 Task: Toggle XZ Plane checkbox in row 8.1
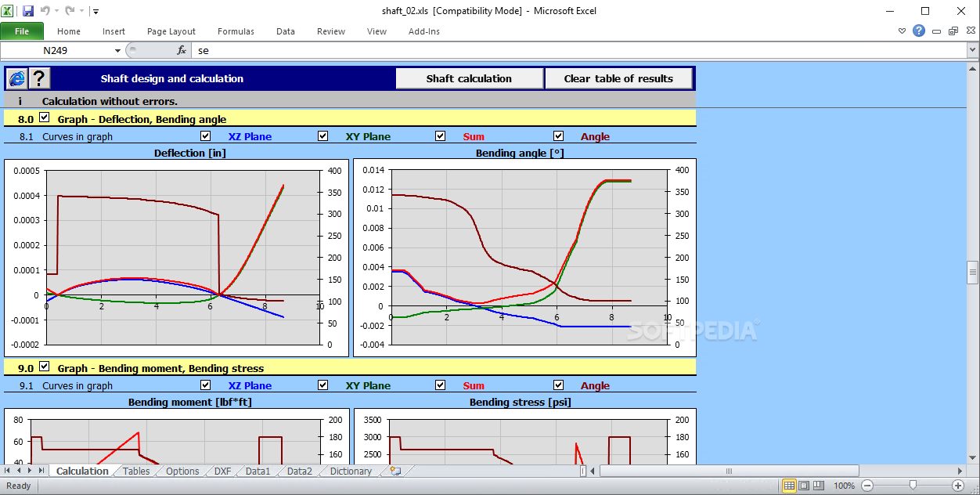click(x=206, y=135)
